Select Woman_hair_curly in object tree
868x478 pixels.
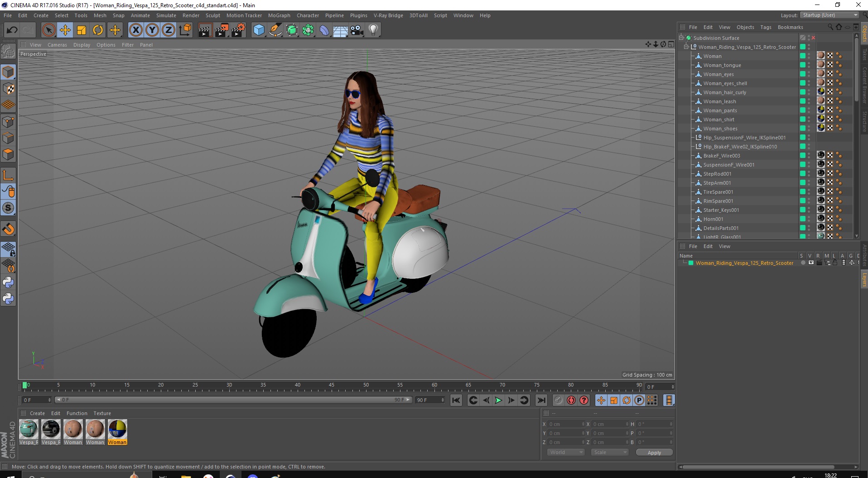pos(724,92)
